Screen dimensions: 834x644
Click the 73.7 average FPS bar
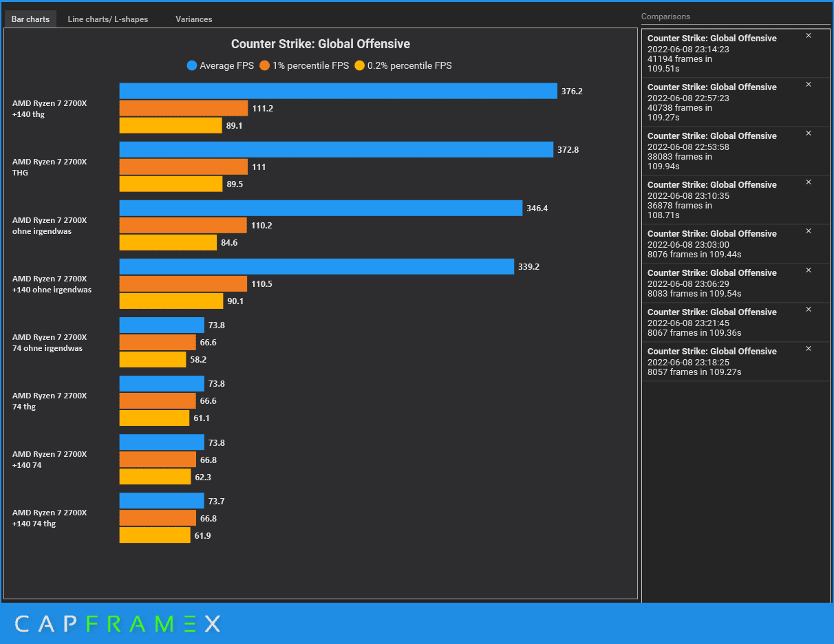coord(162,500)
